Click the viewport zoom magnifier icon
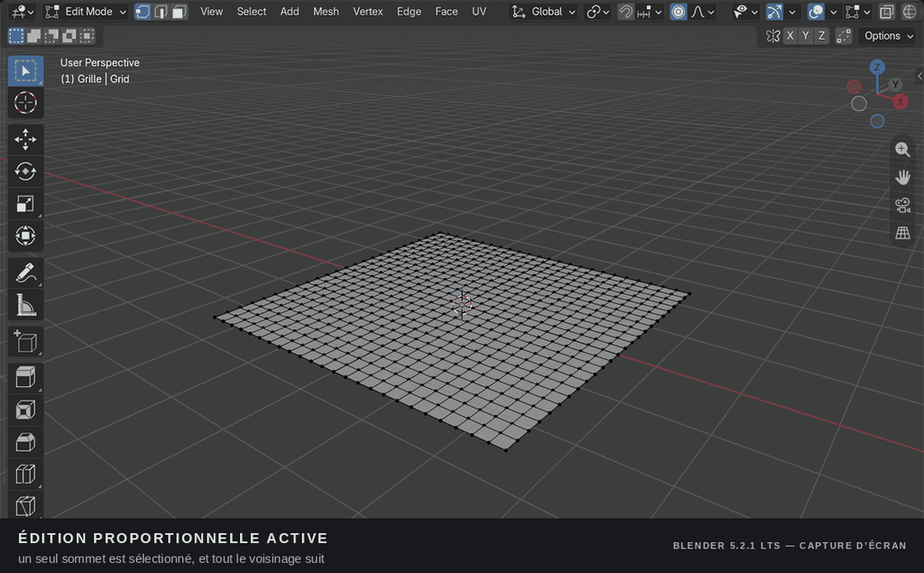The width and height of the screenshot is (924, 573). click(902, 150)
